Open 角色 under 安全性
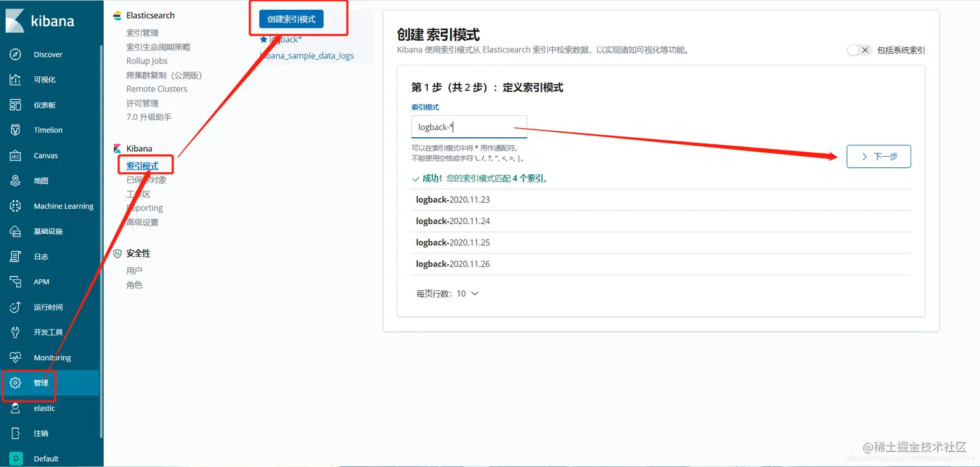980x467 pixels. pos(134,285)
